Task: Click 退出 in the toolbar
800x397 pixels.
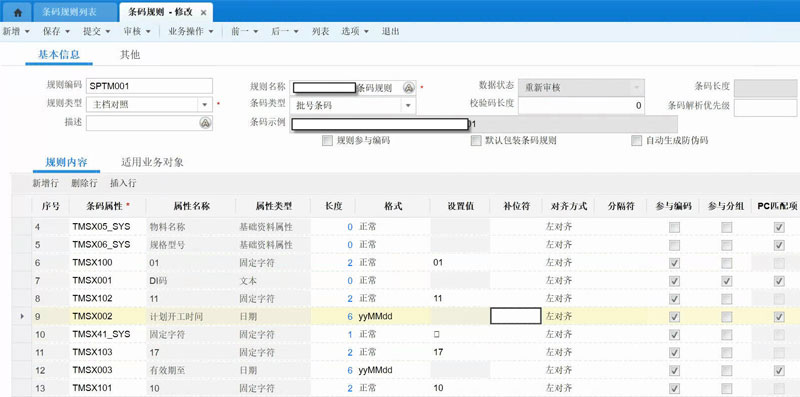Action: 391,31
